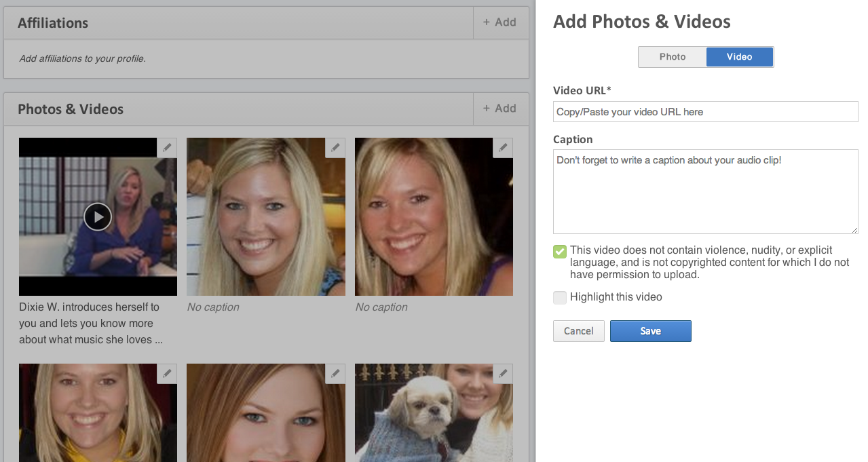The image size is (868, 462).
Task: Cancel adding the video
Action: (x=579, y=331)
